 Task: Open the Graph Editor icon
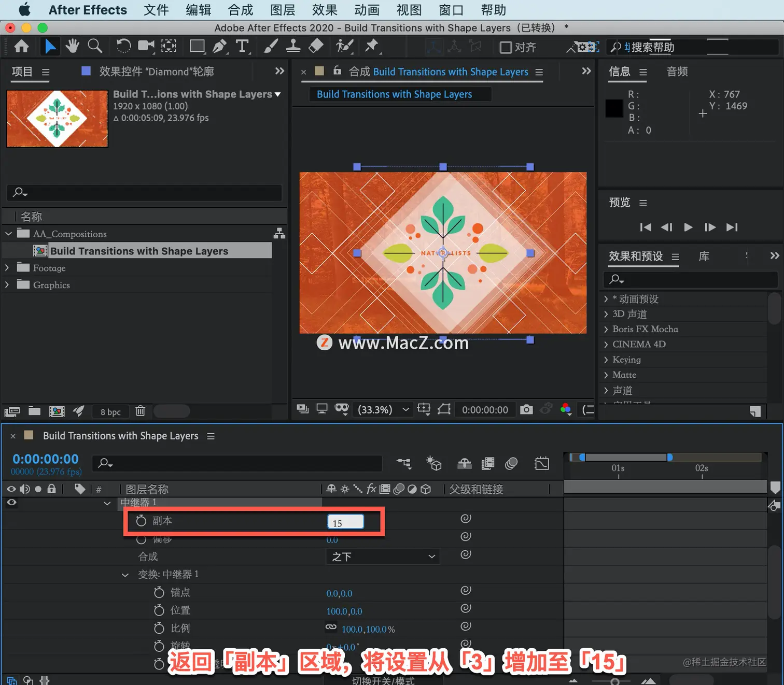(x=542, y=463)
